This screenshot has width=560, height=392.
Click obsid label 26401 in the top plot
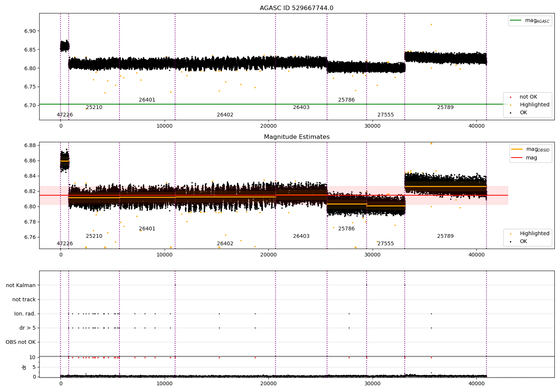[147, 100]
